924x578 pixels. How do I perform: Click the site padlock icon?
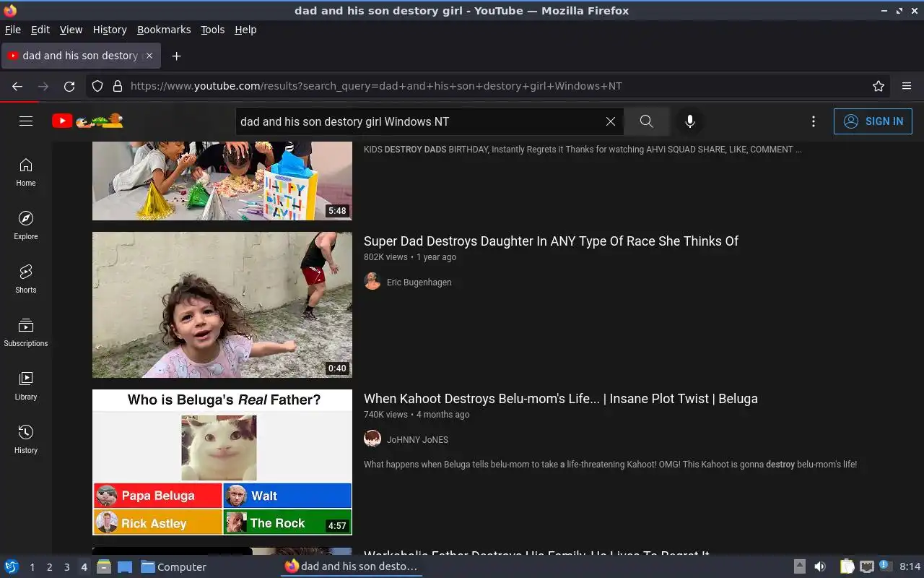(117, 86)
